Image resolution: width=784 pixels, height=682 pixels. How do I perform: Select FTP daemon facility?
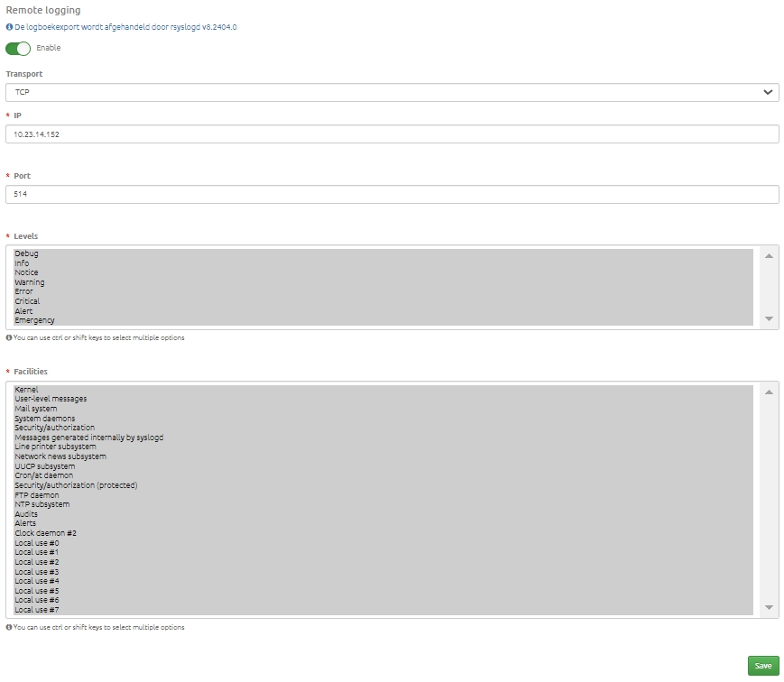[383, 495]
